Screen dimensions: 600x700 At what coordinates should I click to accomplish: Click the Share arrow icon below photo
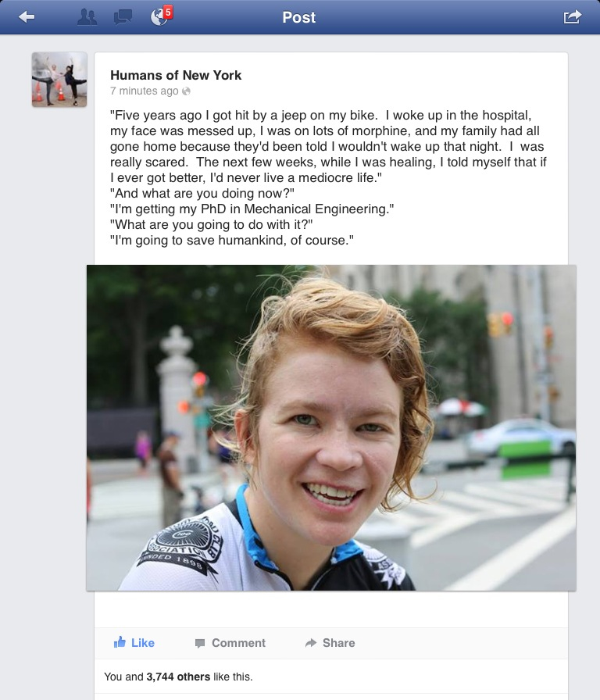[311, 643]
